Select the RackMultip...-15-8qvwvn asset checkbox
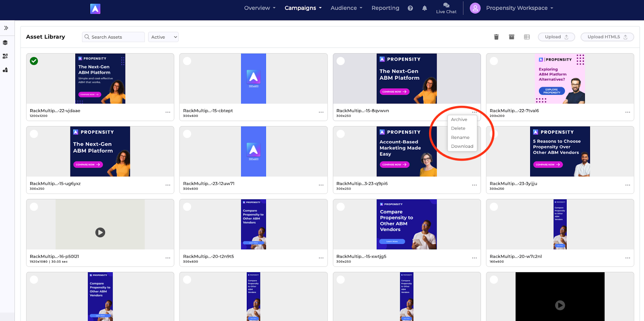This screenshot has height=321, width=644. (x=341, y=61)
